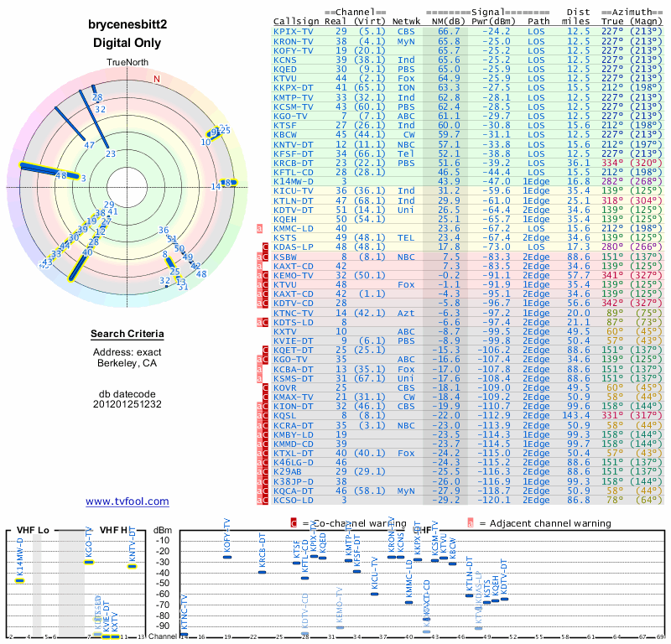The height and width of the screenshot is (644, 671).
Task: Click the K14MW-D callsign in the table
Action: tap(293, 181)
